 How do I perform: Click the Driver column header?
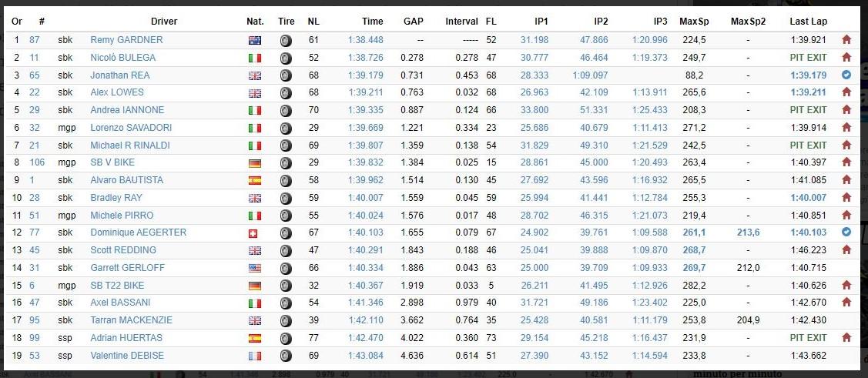coord(164,22)
